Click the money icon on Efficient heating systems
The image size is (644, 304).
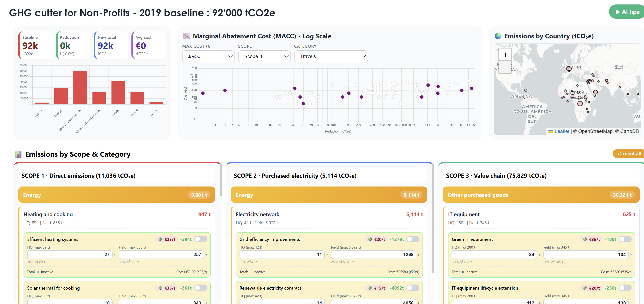coord(160,239)
